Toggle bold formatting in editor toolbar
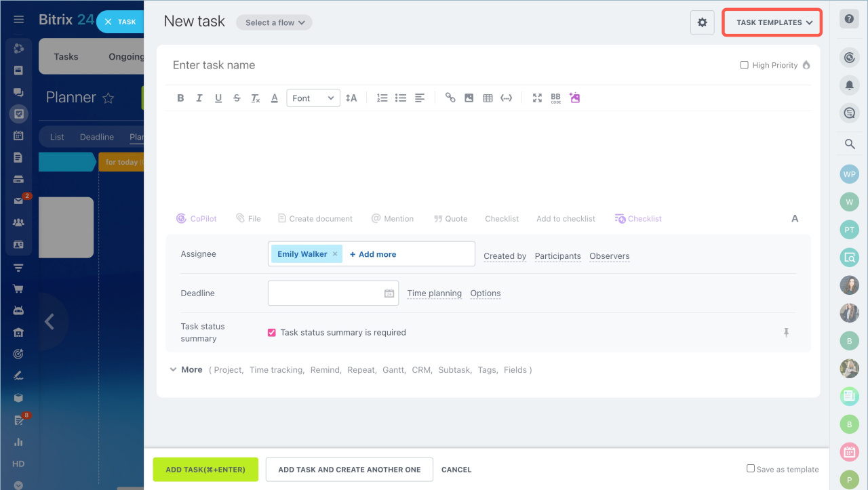This screenshot has height=490, width=868. [180, 98]
